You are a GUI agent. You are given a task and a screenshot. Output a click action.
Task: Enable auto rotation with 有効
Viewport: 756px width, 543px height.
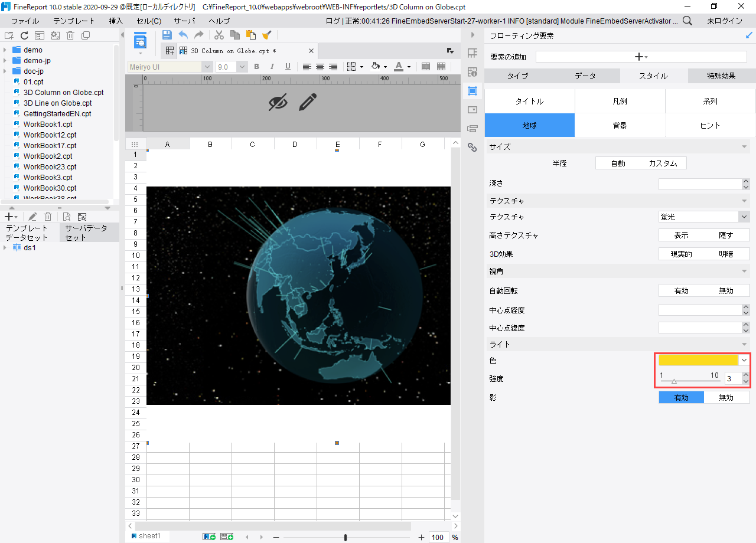point(681,290)
